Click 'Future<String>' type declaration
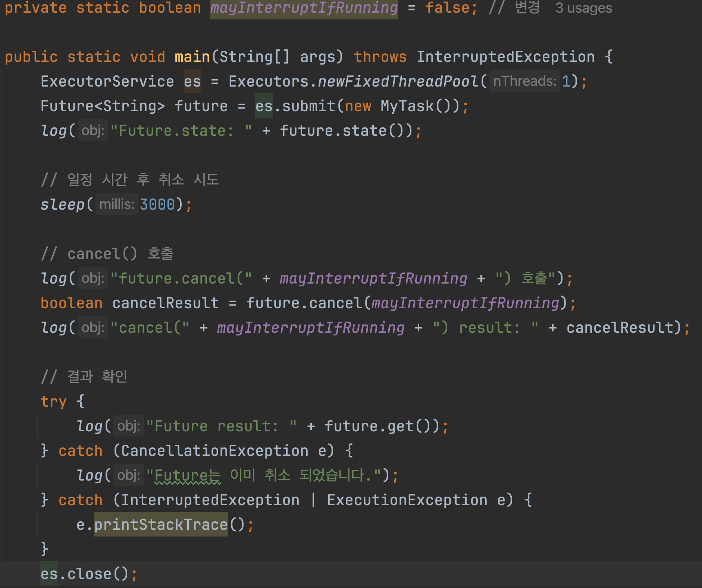This screenshot has width=702, height=588. pyautogui.click(x=103, y=106)
